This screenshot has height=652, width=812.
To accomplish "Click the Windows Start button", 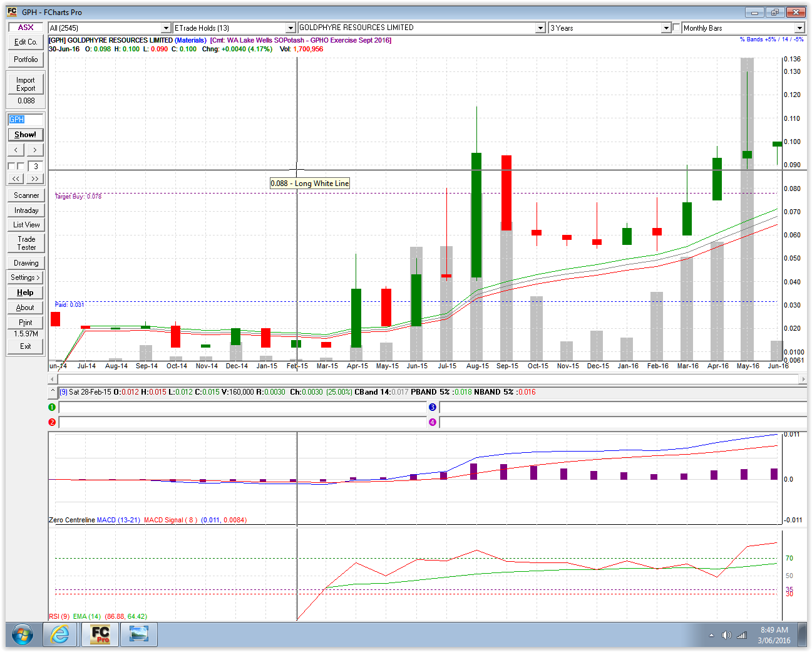I will coord(23,635).
